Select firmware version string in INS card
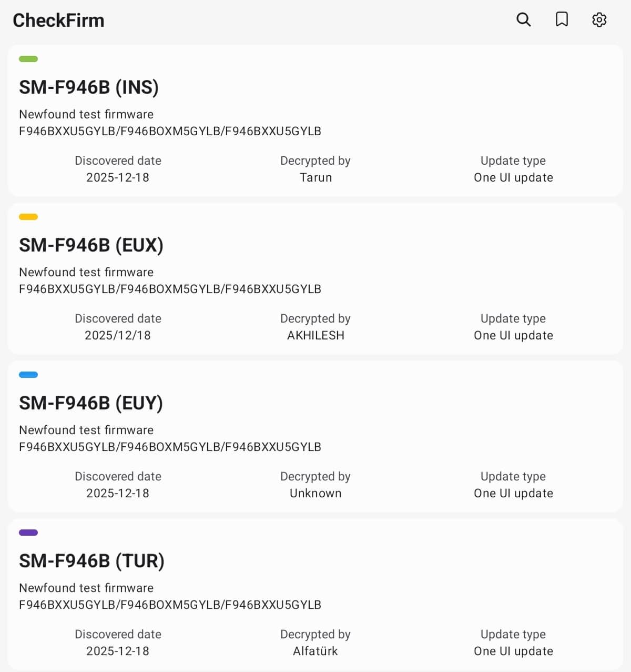The height and width of the screenshot is (672, 631). pyautogui.click(x=170, y=131)
